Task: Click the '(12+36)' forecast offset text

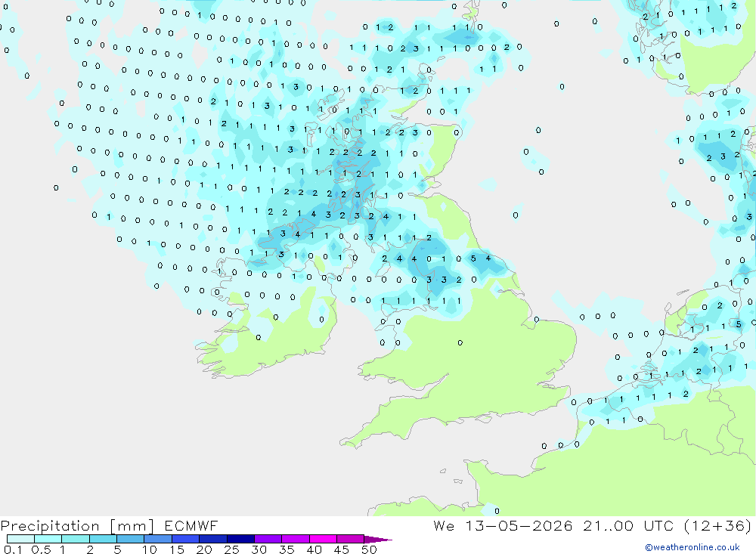Action: pyautogui.click(x=718, y=525)
